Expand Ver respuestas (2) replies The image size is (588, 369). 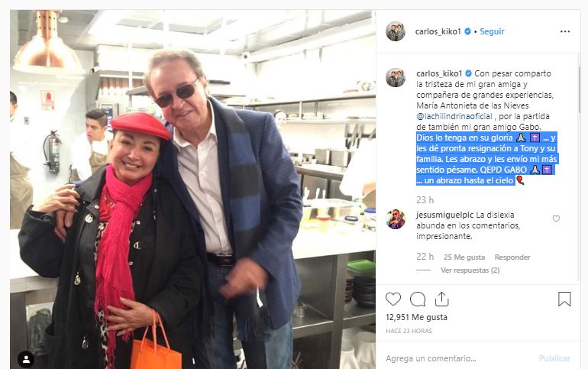click(x=470, y=270)
